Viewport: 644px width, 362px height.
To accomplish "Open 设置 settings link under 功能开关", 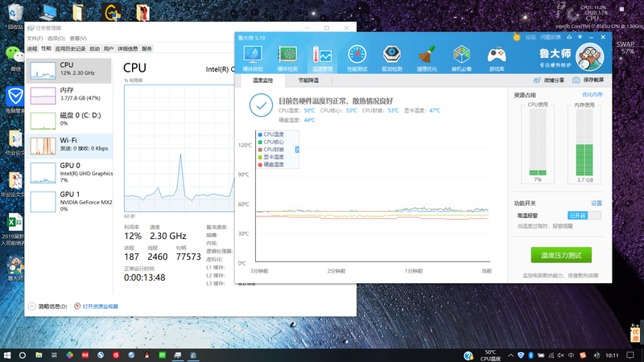I will coord(597,204).
